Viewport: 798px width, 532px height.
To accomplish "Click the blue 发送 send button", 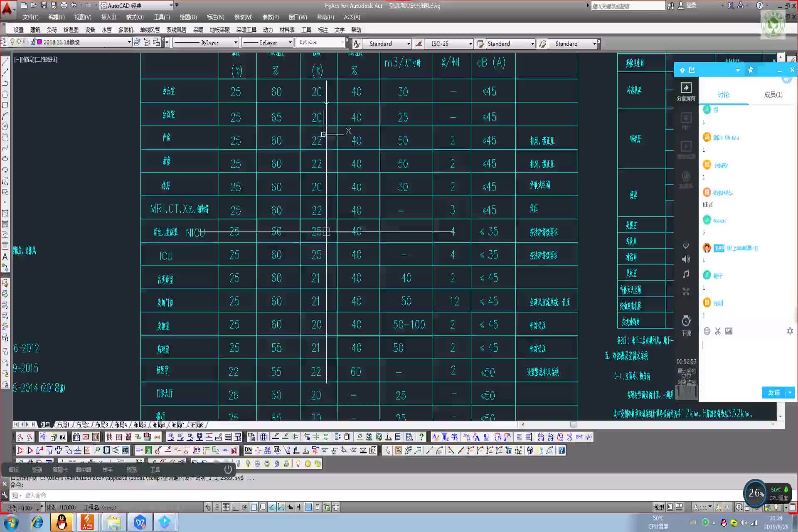I will [x=773, y=392].
